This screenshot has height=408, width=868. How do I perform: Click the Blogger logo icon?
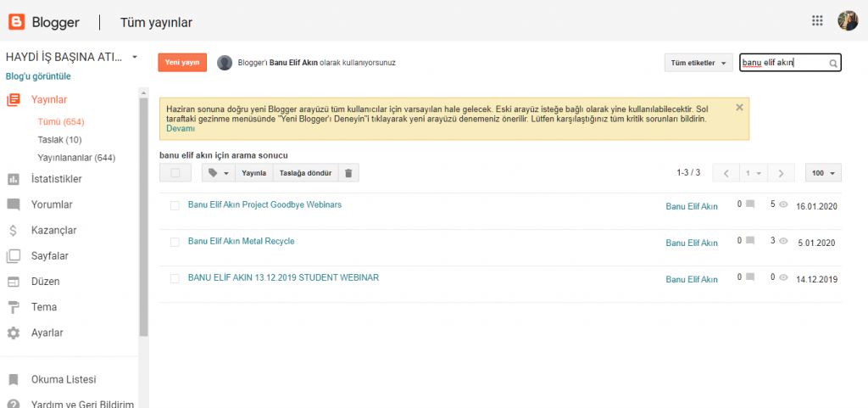15,21
